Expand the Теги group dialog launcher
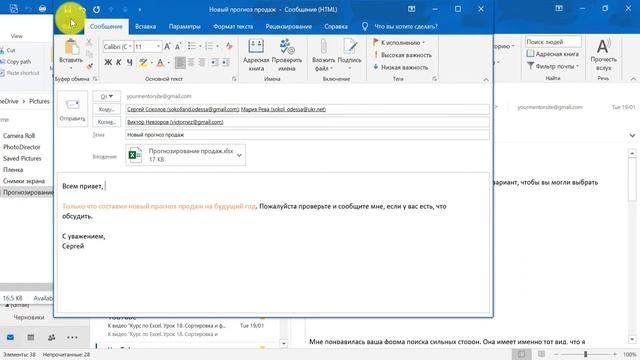This screenshot has width=640, height=360. coord(434,79)
